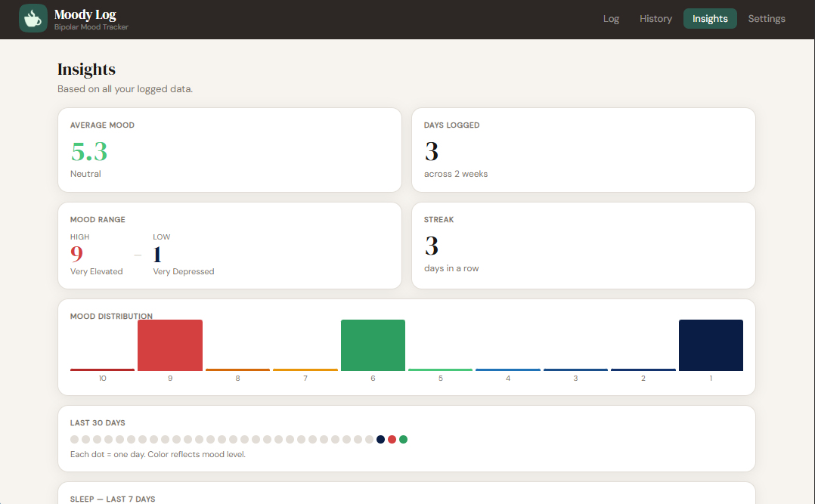Screen dimensions: 815x504
Task: Click the Average Mood value 5.3
Action: click(88, 152)
